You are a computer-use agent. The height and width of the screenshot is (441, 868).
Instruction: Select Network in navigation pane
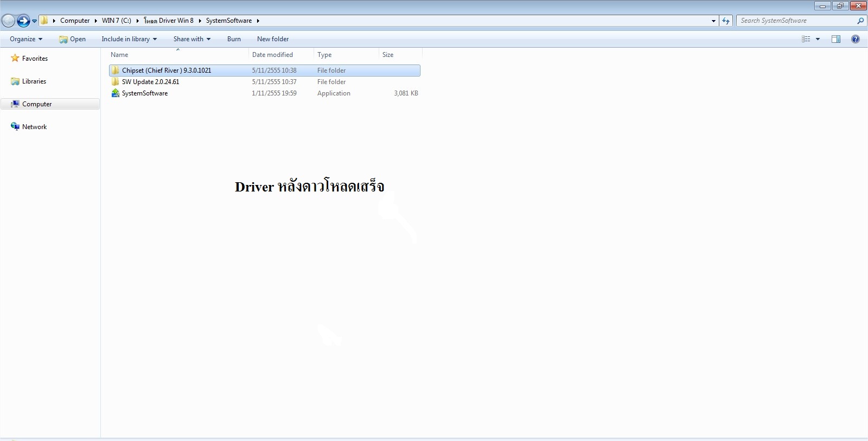[x=34, y=127]
